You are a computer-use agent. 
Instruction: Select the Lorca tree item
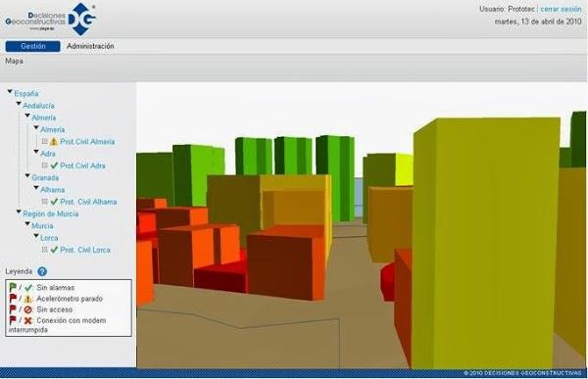point(49,238)
